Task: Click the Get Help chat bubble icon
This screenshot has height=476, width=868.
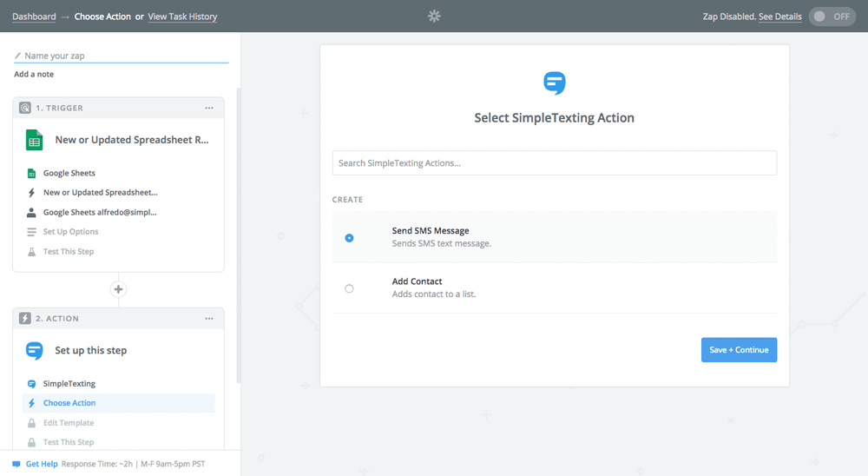Action: point(16,465)
